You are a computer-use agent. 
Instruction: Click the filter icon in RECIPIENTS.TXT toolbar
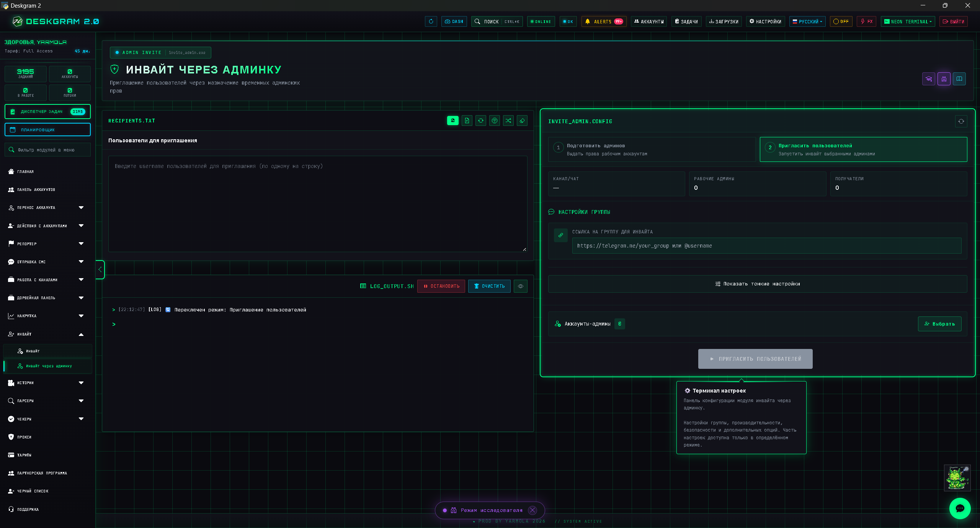pos(494,121)
